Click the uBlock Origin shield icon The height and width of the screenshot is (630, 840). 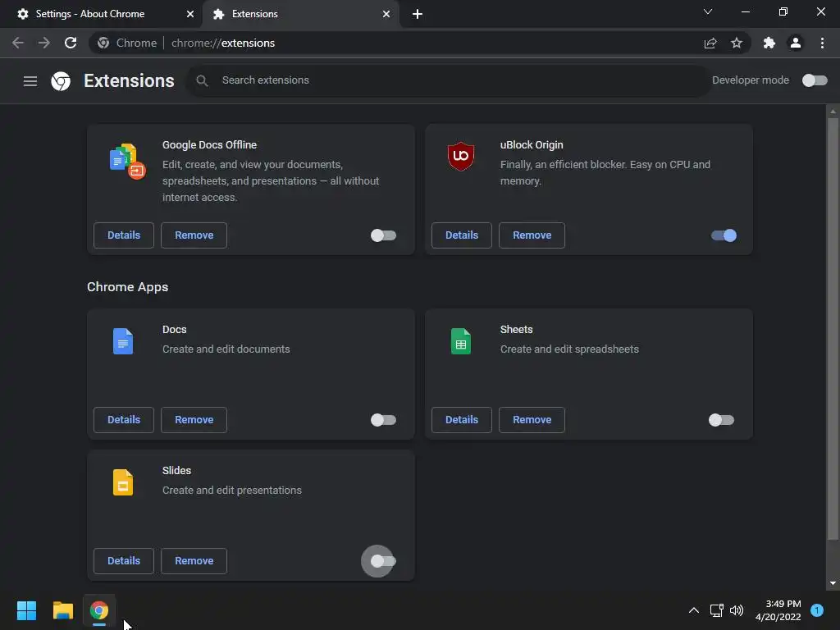pos(461,157)
